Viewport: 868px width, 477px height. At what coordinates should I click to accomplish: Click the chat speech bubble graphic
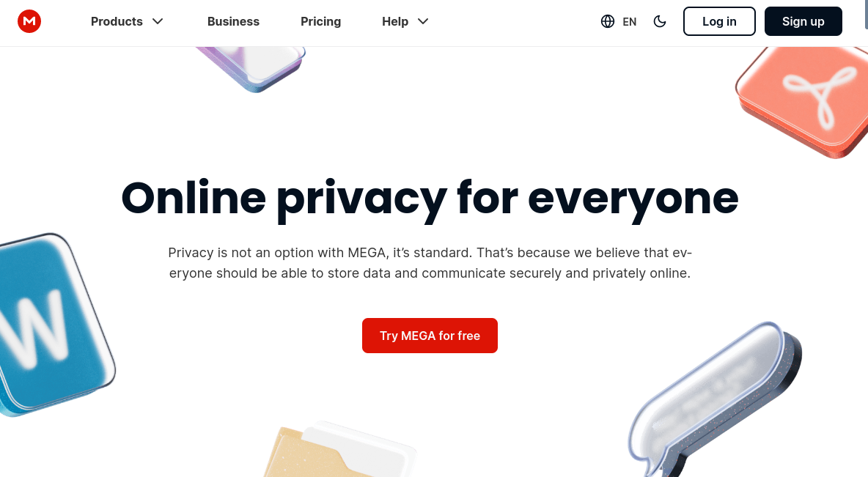[x=714, y=399]
